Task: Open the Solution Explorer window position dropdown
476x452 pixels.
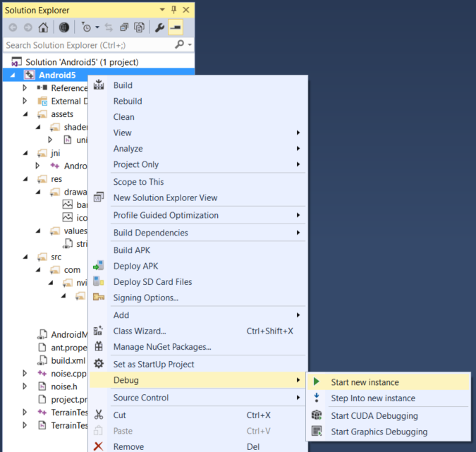Action: coord(162,10)
